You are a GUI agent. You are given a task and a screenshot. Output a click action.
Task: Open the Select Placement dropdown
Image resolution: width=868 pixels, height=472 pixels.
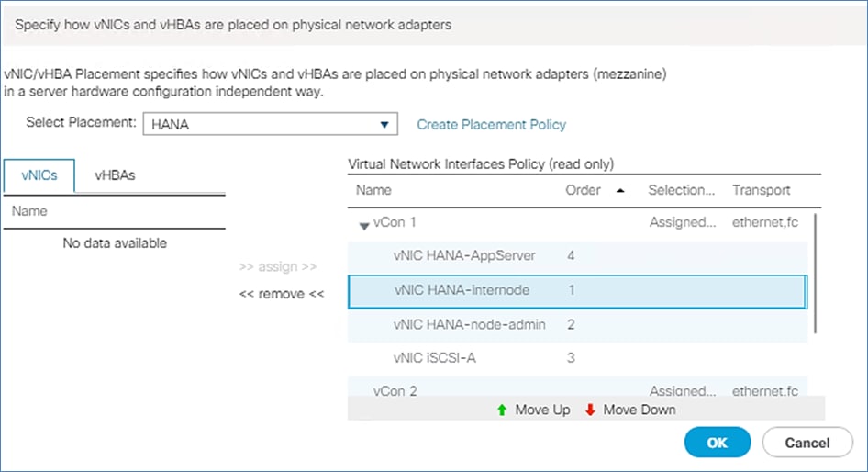pos(270,124)
